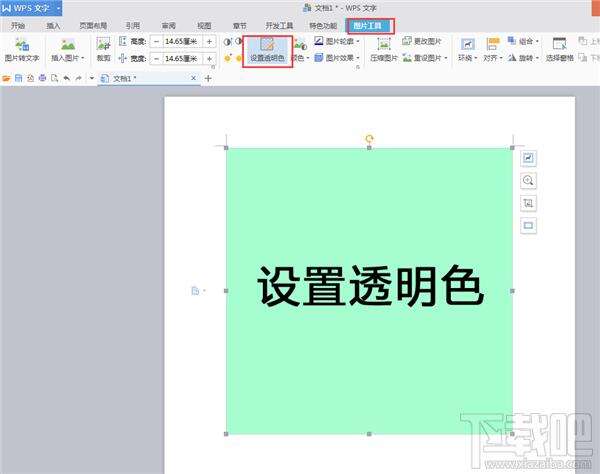Switch to the 引用 tab
Viewport: 600px width, 474px height.
[132, 26]
